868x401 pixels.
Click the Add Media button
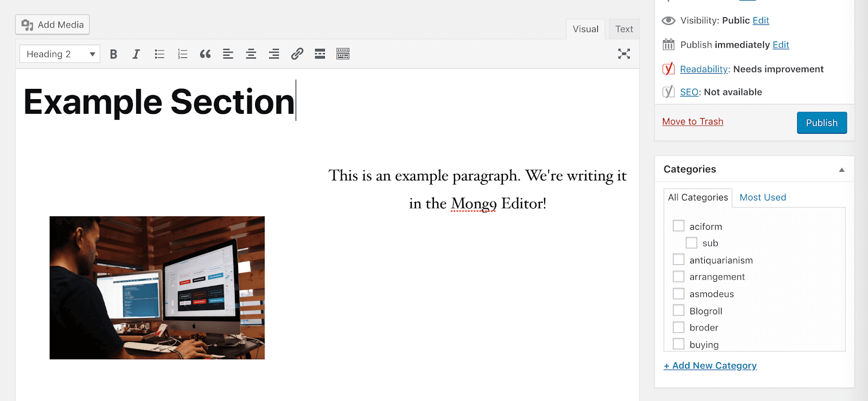click(x=52, y=25)
